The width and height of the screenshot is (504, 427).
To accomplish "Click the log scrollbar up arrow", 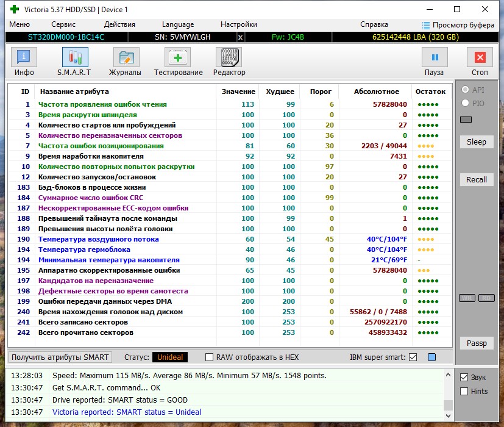I will click(449, 375).
